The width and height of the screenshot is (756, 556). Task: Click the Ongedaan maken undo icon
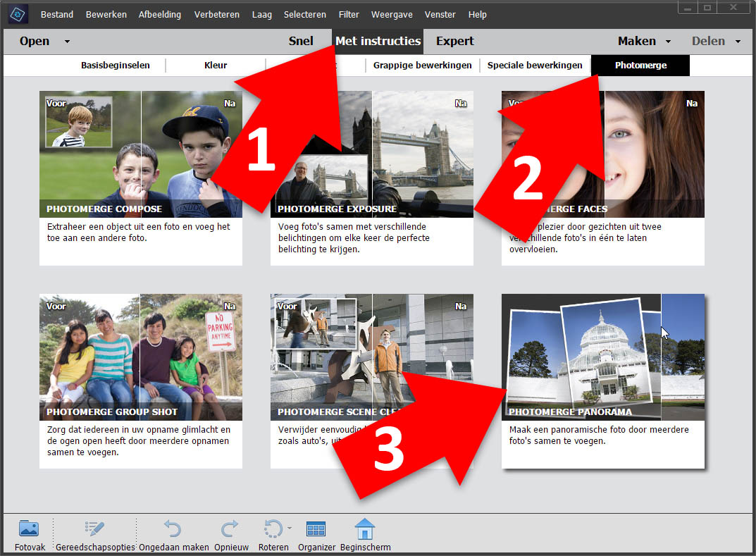173,529
